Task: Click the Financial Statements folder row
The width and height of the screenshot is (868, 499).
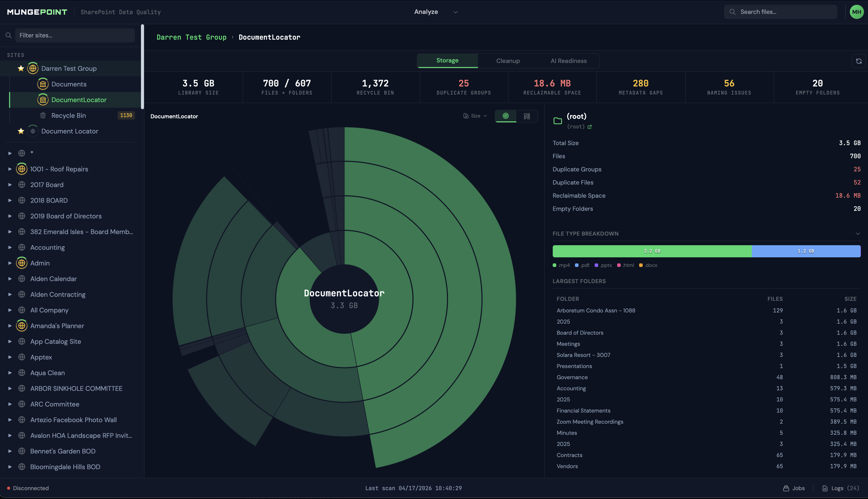Action: 706,411
